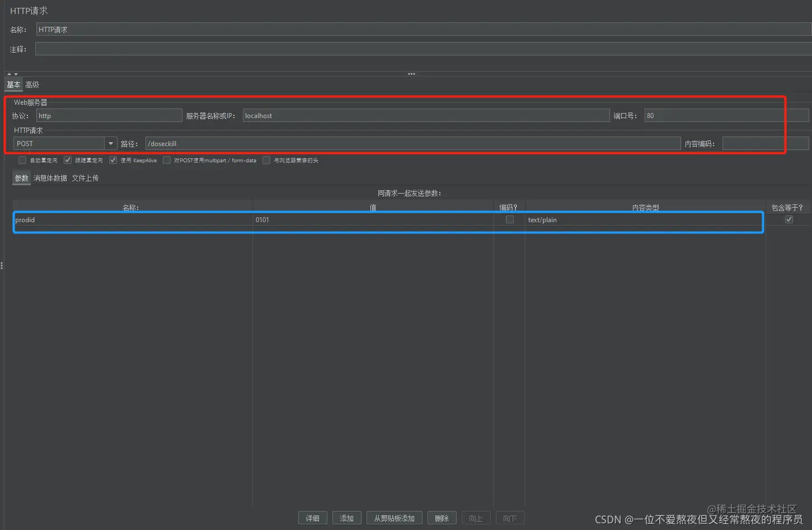Remove the parameter using 删除 button
812x530 pixels.
click(x=442, y=518)
